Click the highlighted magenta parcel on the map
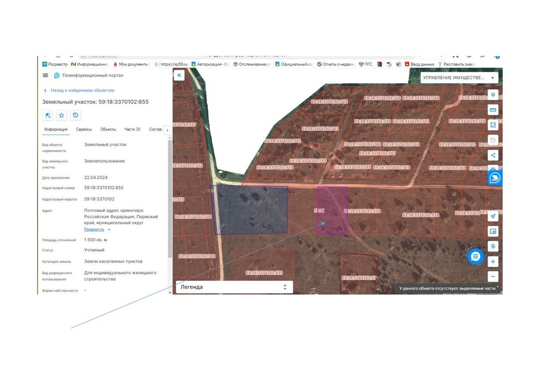554x392 pixels. pos(332,211)
